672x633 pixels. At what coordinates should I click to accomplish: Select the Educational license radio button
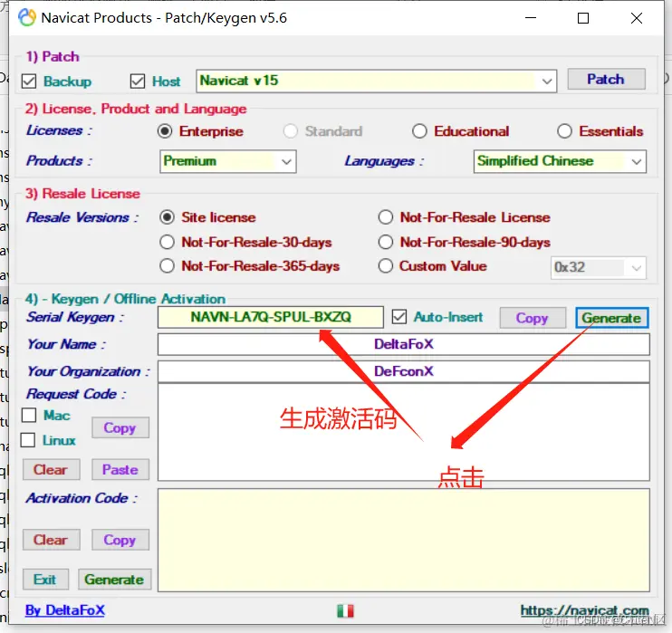pos(419,131)
